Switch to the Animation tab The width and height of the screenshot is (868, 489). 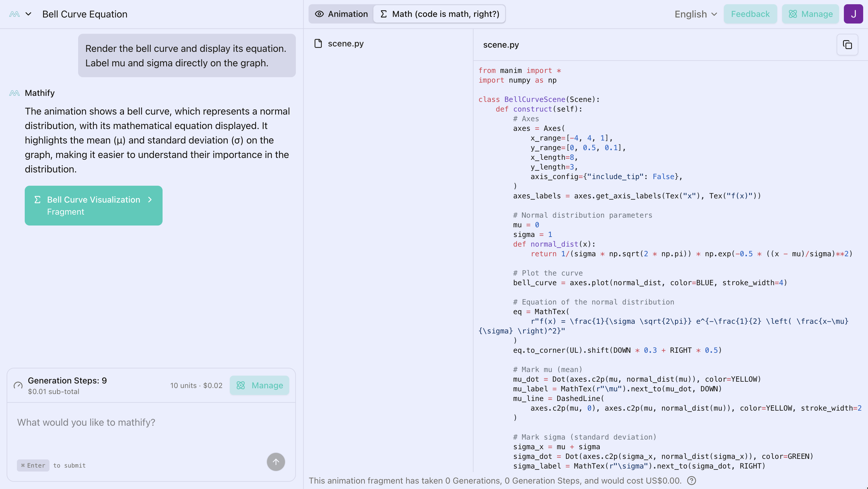341,14
